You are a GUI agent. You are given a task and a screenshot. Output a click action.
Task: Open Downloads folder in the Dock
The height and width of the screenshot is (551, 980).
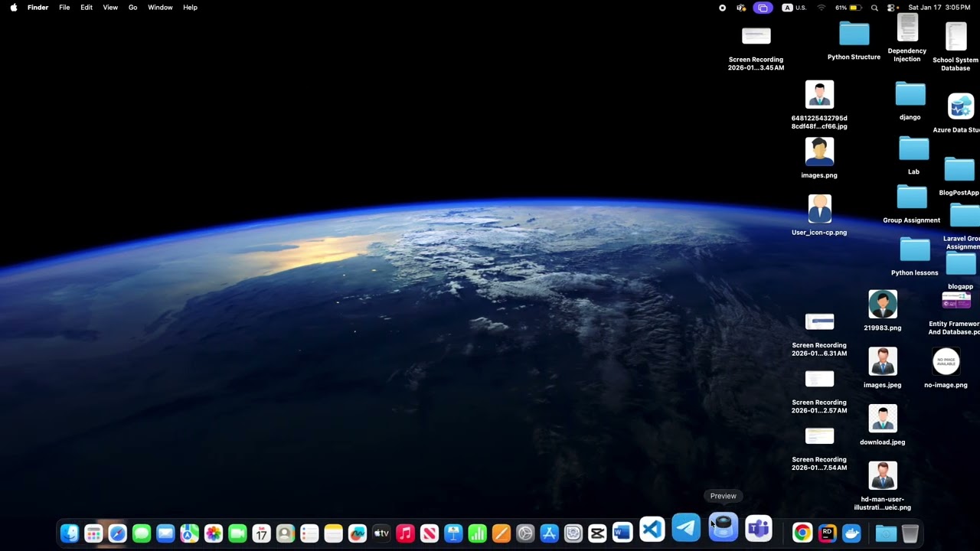pyautogui.click(x=886, y=533)
